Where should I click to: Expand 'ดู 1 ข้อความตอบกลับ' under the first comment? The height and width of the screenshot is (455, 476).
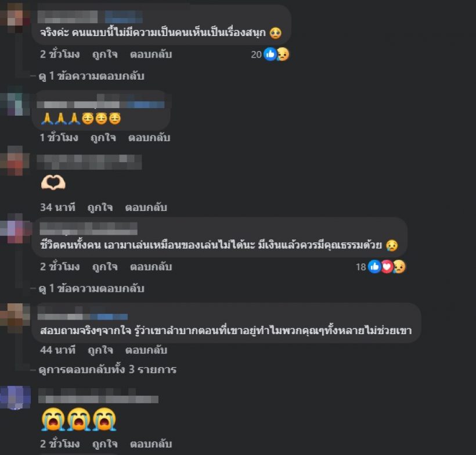(91, 76)
